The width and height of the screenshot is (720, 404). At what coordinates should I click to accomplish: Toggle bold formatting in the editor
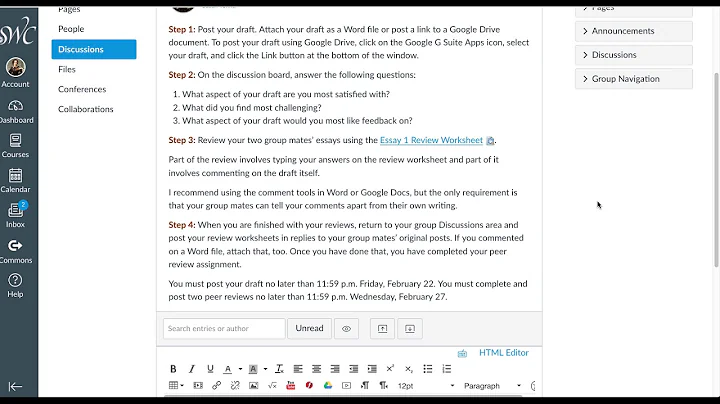point(173,369)
